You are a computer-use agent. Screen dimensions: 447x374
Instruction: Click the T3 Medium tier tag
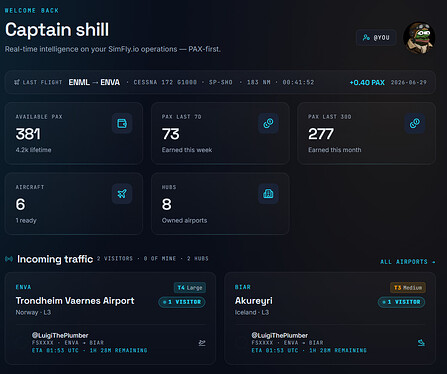pyautogui.click(x=408, y=288)
